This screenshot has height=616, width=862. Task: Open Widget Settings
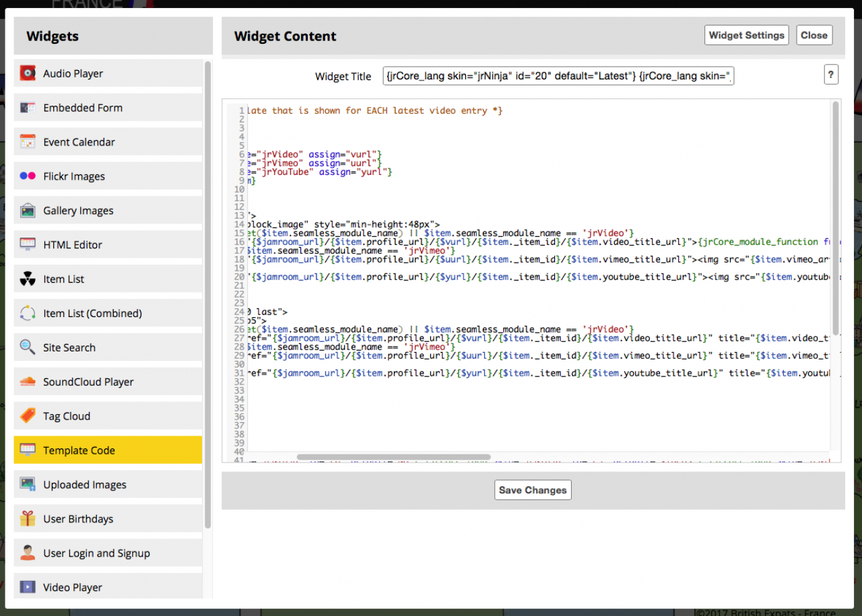point(747,36)
